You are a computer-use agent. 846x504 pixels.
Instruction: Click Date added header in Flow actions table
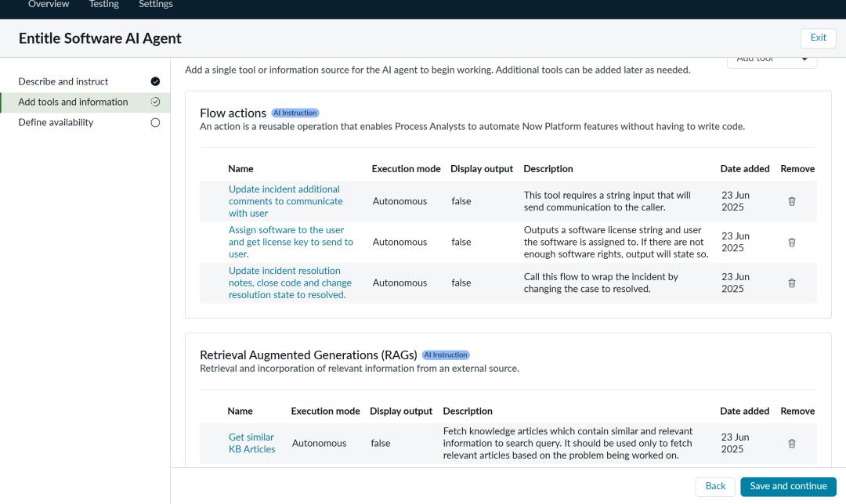point(745,169)
